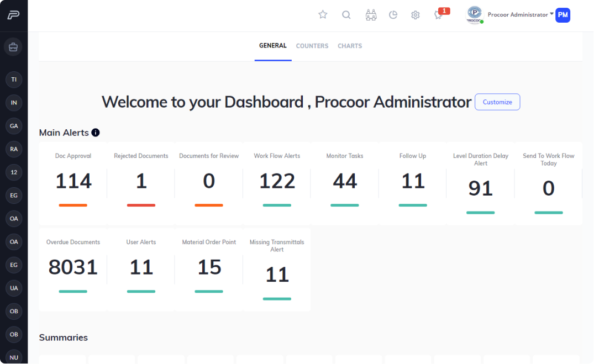The image size is (594, 364).
Task: Open the pie chart reports icon
Action: click(393, 15)
